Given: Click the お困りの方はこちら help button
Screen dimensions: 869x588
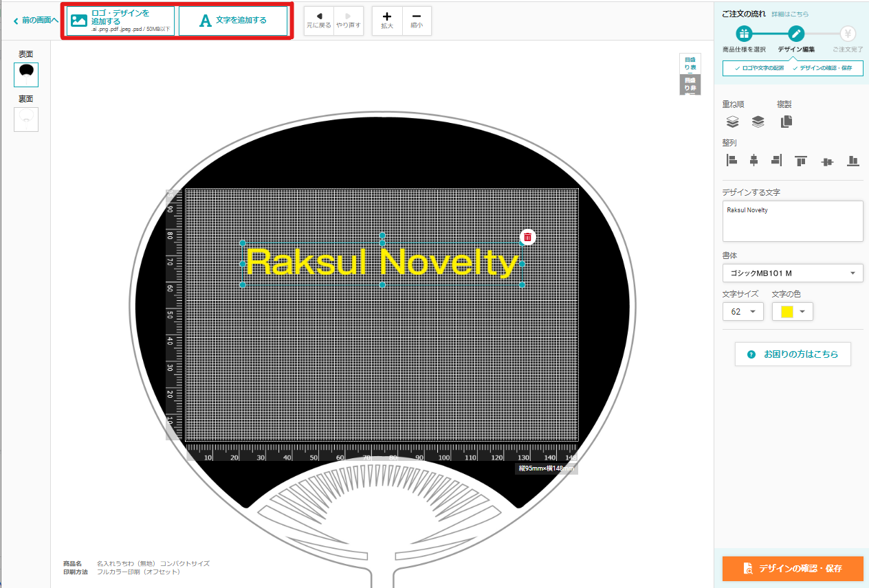Looking at the screenshot, I should pos(793,354).
